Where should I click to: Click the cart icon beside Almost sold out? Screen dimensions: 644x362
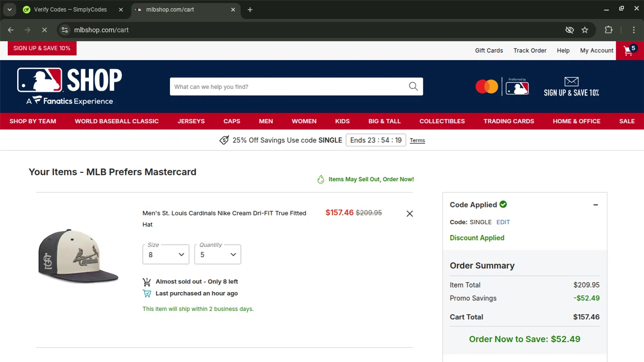tap(147, 282)
